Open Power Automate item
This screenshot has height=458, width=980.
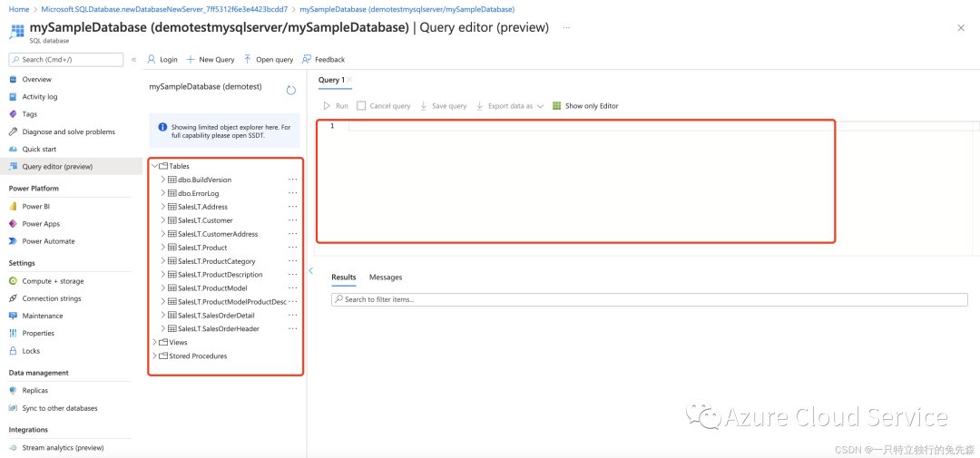(x=48, y=241)
